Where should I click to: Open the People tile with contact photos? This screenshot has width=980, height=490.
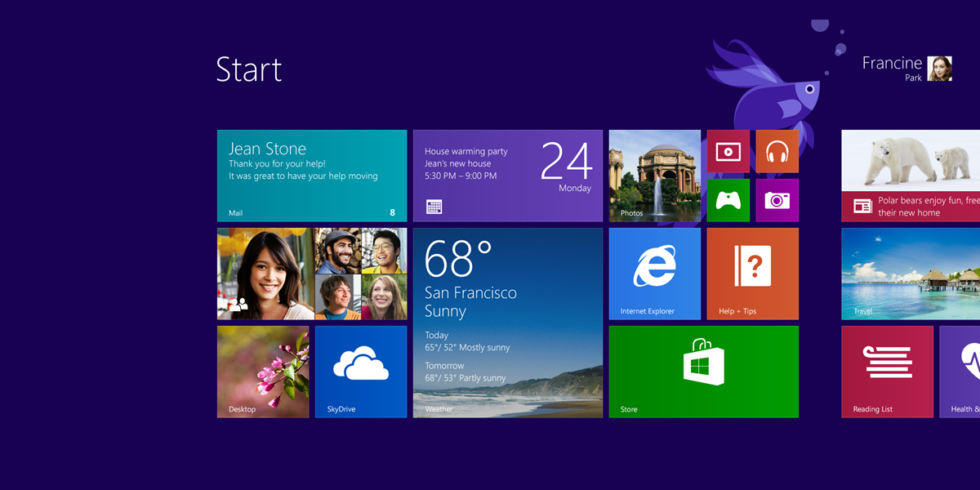tap(312, 274)
